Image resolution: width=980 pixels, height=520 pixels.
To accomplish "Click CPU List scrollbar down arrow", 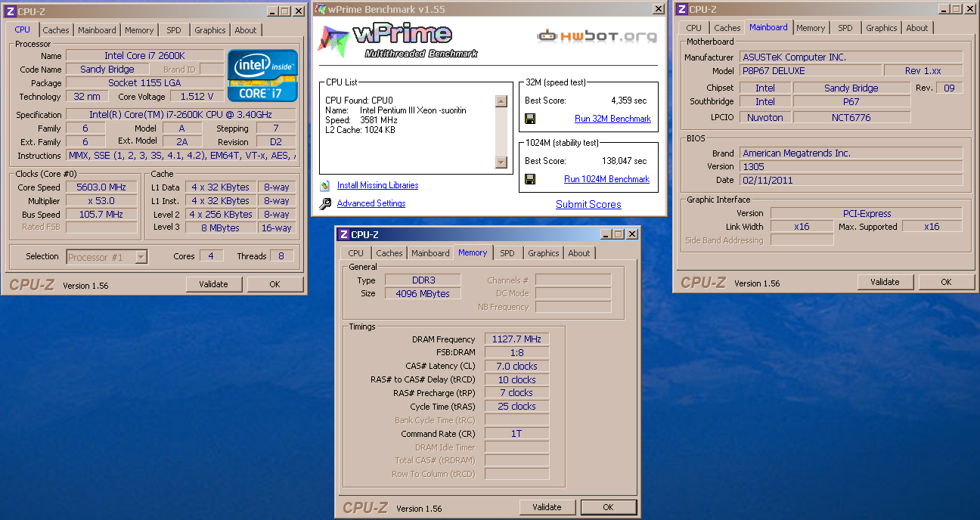I will tap(501, 162).
